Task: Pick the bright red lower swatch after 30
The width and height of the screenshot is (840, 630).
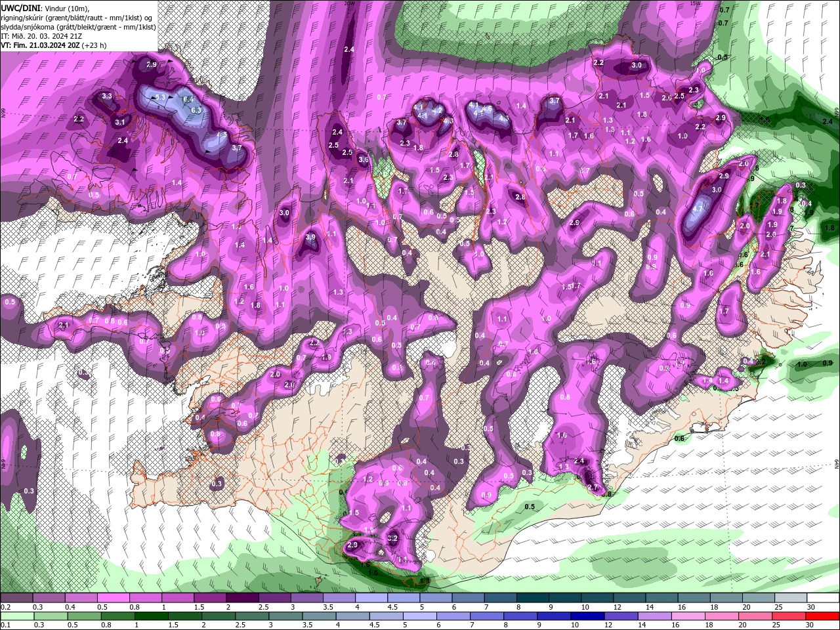Action: coord(823,616)
